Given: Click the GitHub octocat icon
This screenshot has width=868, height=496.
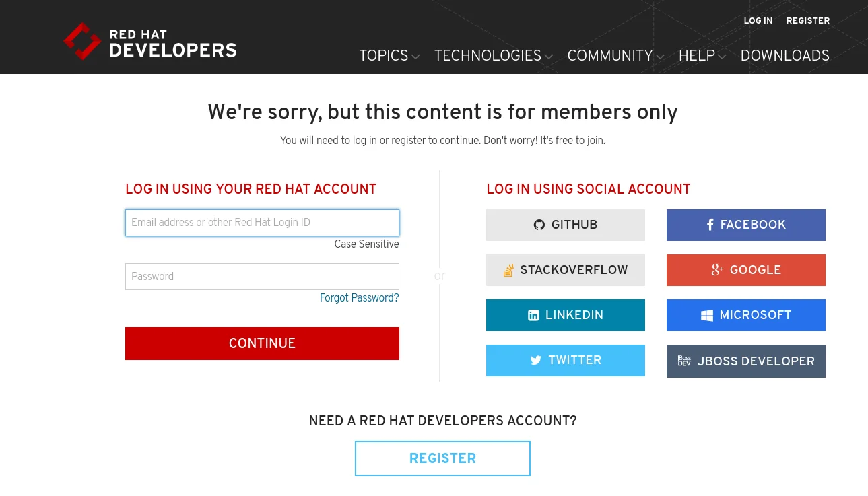Looking at the screenshot, I should pyautogui.click(x=539, y=225).
